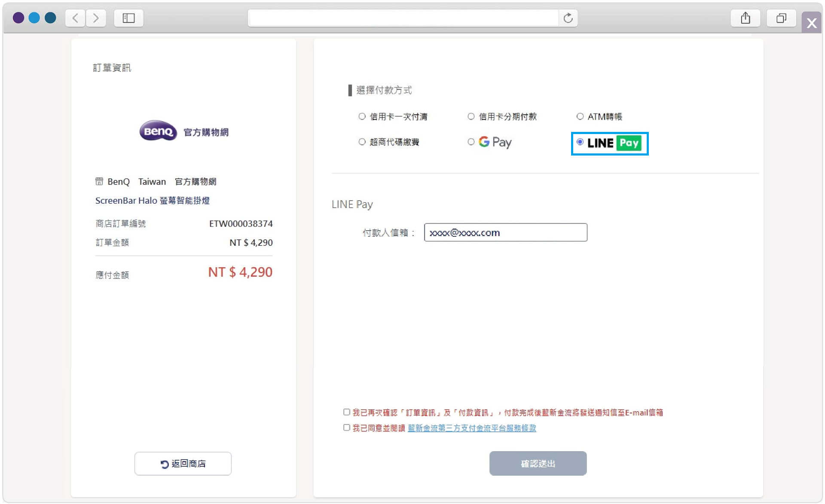Click the tab overview icon
The image size is (825, 504).
coord(781,18)
